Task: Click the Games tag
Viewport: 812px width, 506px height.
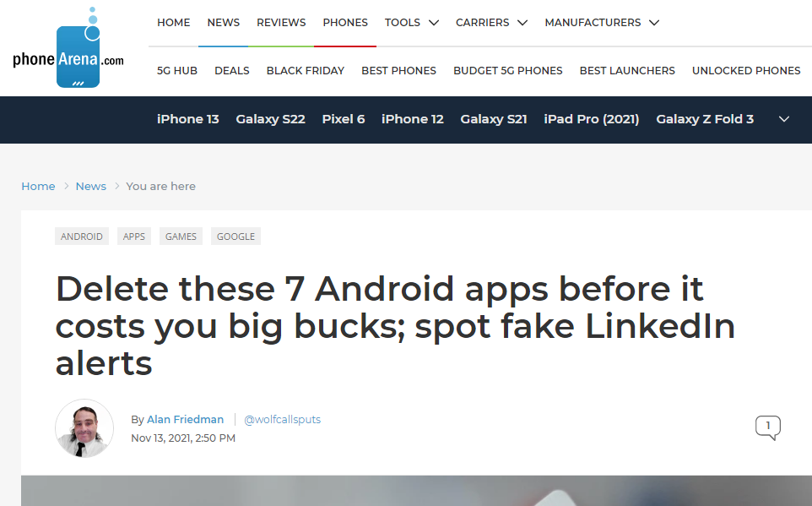Action: click(x=181, y=237)
